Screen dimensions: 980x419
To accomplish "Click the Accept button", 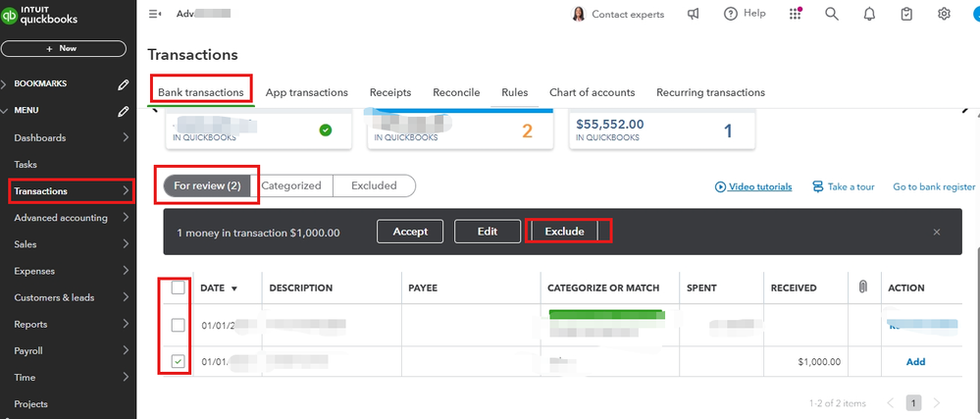I will pyautogui.click(x=410, y=232).
